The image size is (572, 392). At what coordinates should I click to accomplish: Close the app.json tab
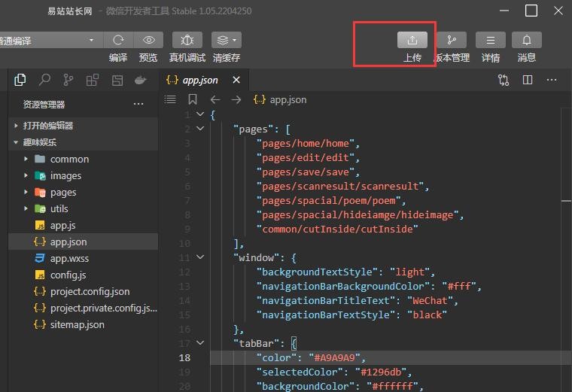pyautogui.click(x=236, y=80)
